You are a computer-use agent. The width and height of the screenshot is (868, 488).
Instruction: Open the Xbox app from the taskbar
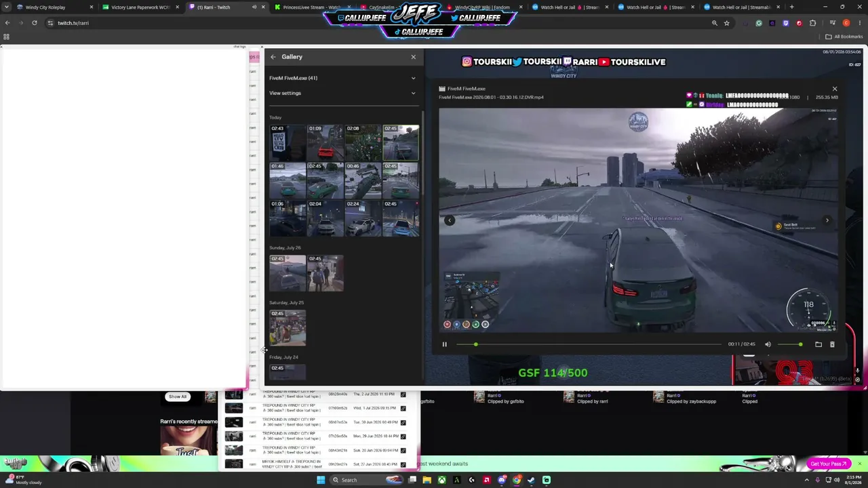coord(441,480)
